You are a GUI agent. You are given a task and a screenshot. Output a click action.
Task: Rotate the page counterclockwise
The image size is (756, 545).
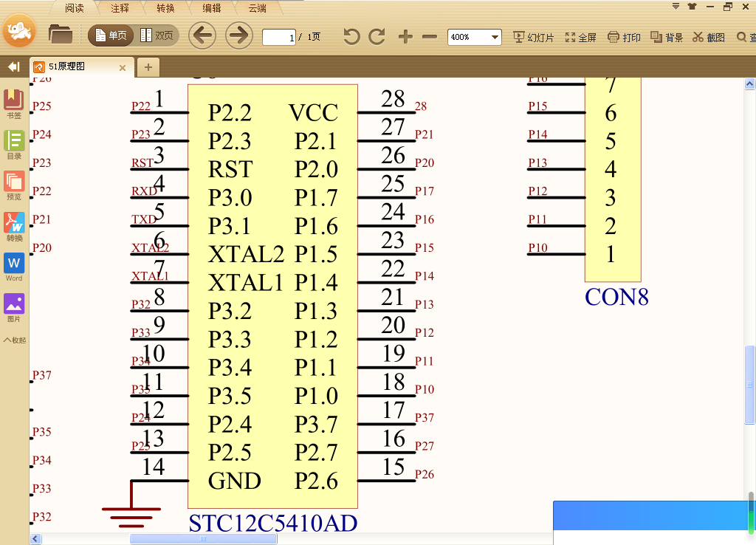coord(351,37)
